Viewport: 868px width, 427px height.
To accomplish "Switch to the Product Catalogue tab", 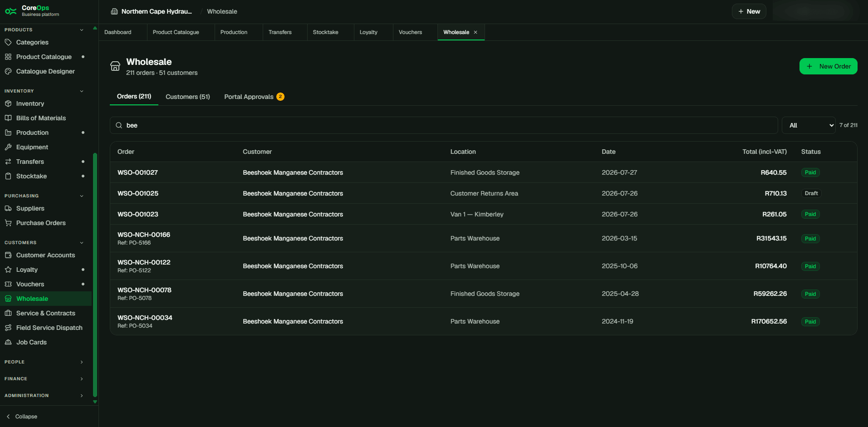I will [x=176, y=32].
